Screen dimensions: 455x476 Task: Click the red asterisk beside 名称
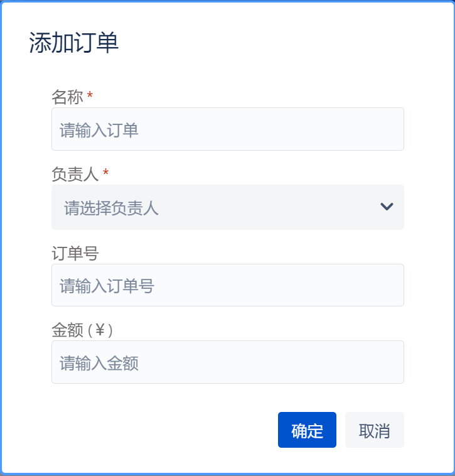tap(90, 96)
